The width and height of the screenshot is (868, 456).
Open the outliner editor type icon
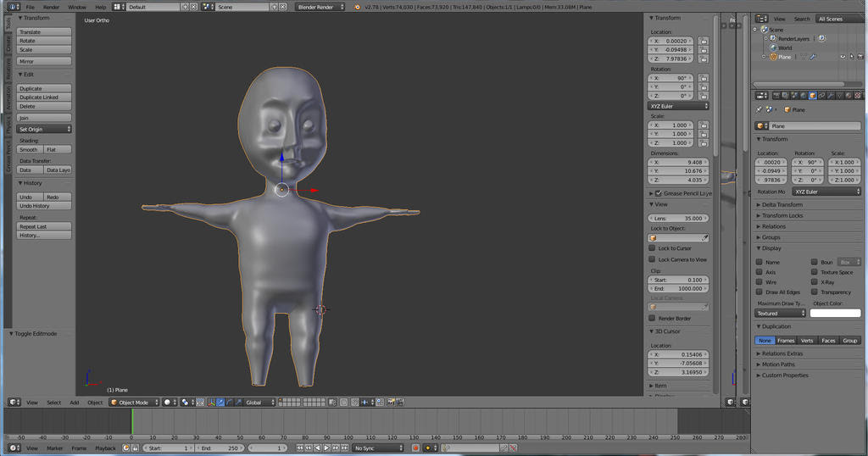click(x=762, y=19)
